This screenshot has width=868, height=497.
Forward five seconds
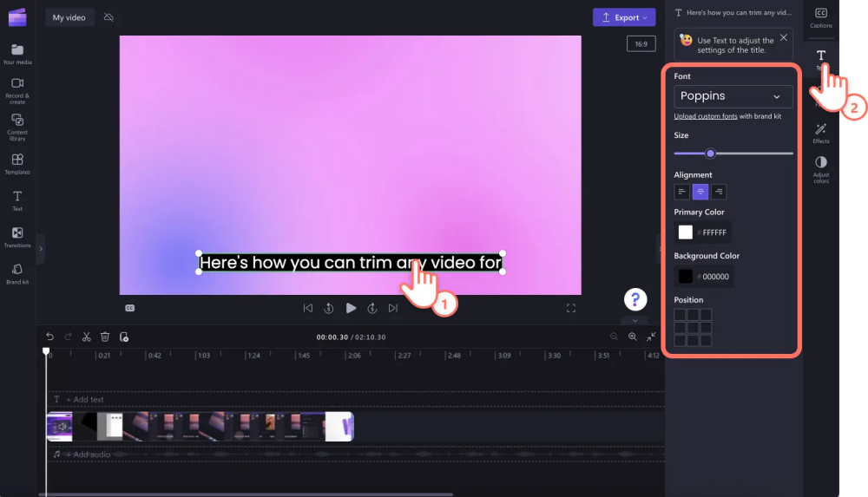372,308
